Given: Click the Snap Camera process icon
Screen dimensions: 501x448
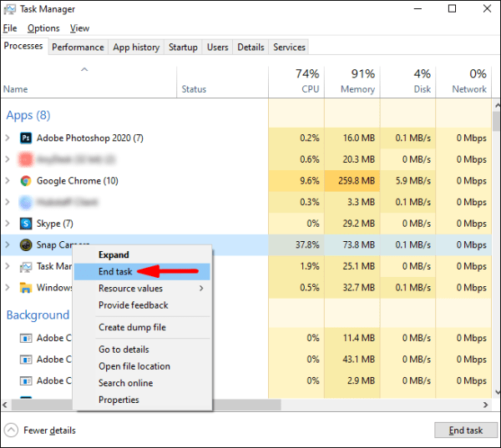Looking at the screenshot, I should click(26, 245).
